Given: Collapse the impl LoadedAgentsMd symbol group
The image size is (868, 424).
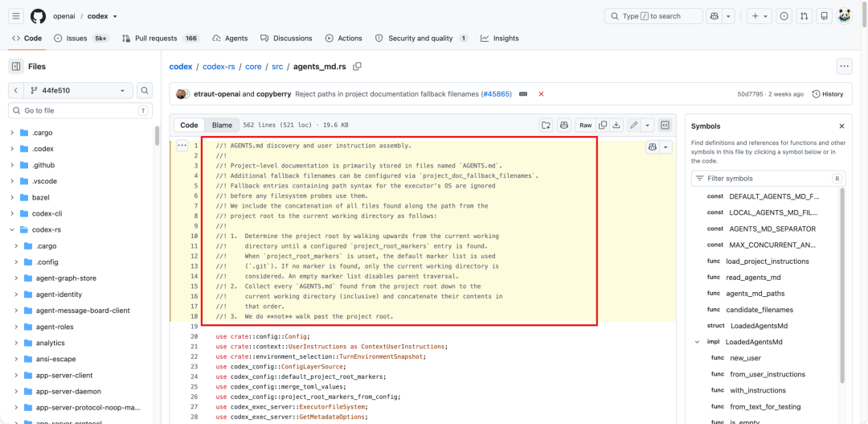Looking at the screenshot, I should pyautogui.click(x=698, y=342).
